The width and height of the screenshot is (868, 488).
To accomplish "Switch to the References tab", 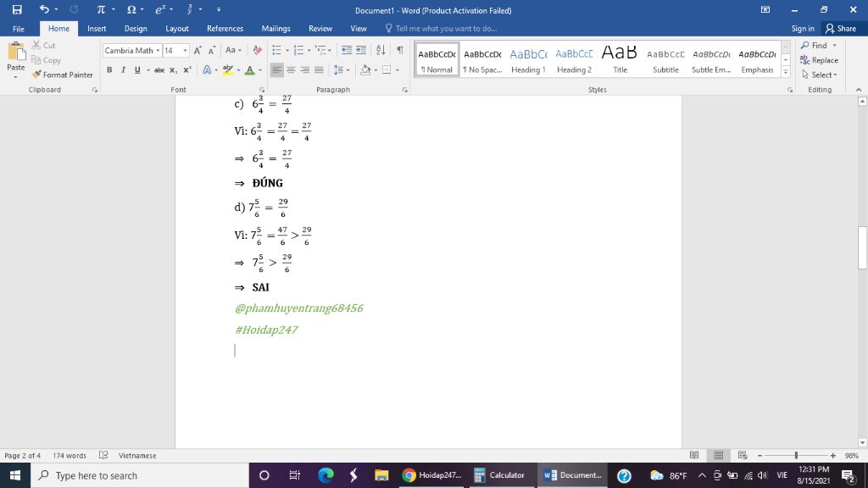I will pyautogui.click(x=225, y=28).
